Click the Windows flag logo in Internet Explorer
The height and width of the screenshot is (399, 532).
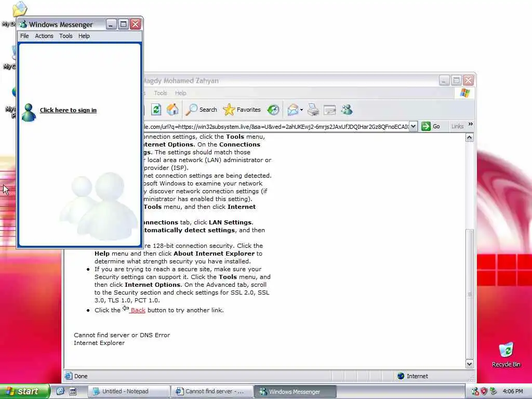[x=465, y=92]
